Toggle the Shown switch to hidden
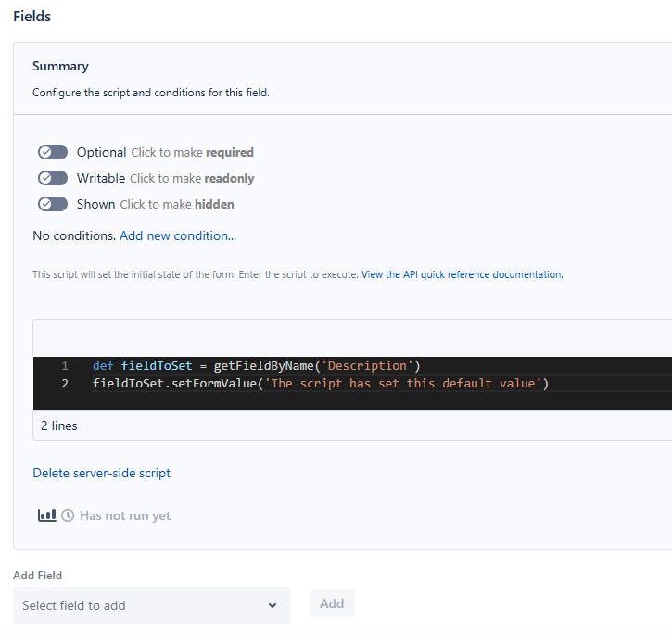Image resolution: width=672 pixels, height=634 pixels. pyautogui.click(x=53, y=204)
